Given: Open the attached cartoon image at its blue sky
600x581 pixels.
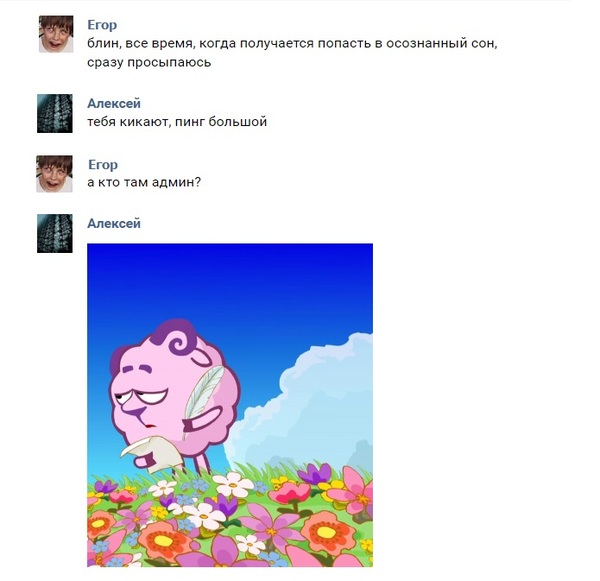Looking at the screenshot, I should coord(230,283).
